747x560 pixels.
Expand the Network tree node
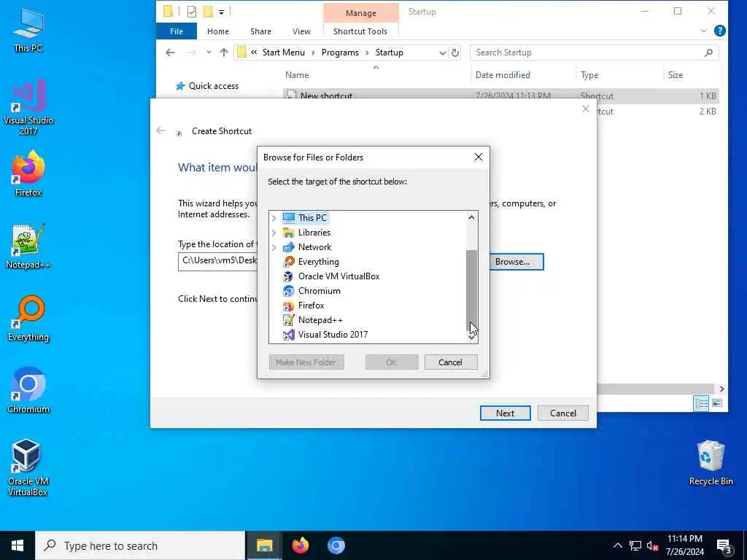tap(274, 248)
